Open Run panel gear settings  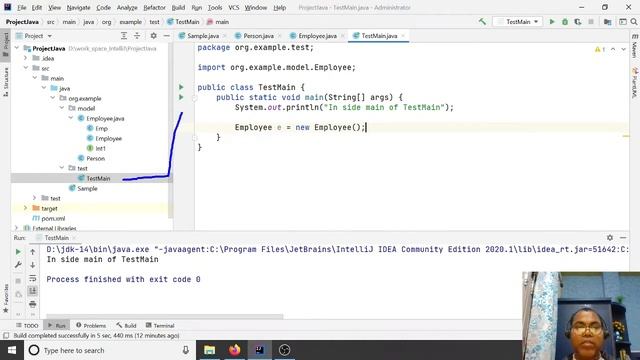tap(610, 238)
